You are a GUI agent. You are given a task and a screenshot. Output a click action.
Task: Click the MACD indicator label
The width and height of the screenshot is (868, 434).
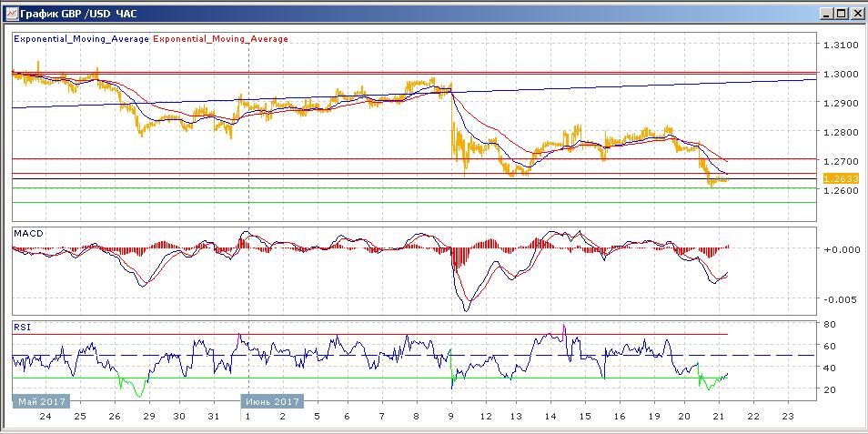pyautogui.click(x=26, y=234)
